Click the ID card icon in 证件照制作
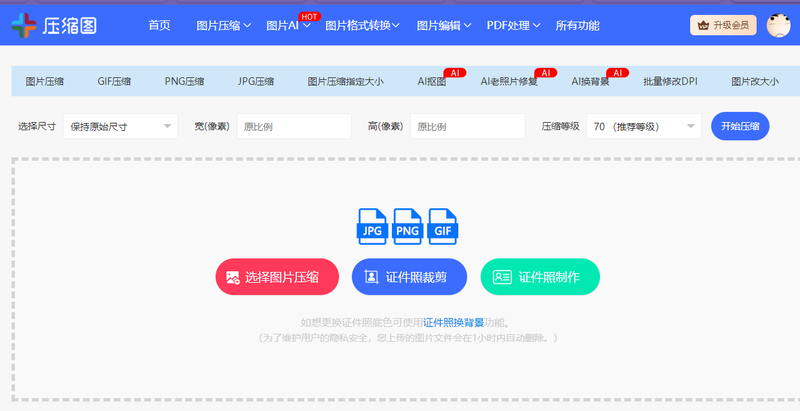 pyautogui.click(x=502, y=277)
